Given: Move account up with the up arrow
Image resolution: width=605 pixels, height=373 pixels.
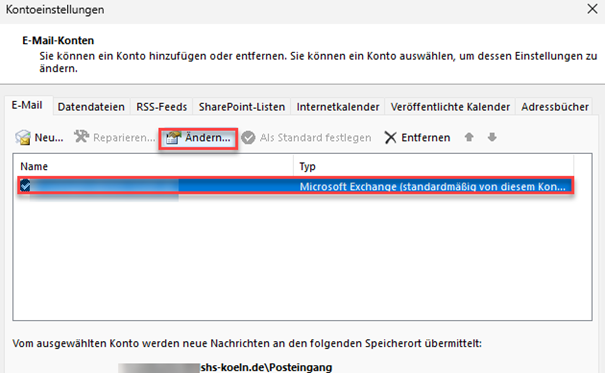Looking at the screenshot, I should pyautogui.click(x=469, y=137).
